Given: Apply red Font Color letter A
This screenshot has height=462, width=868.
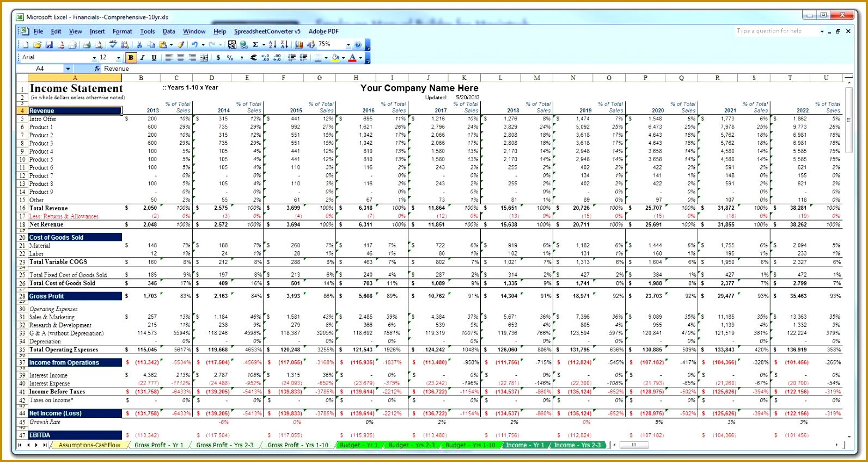Looking at the screenshot, I should pos(352,58).
